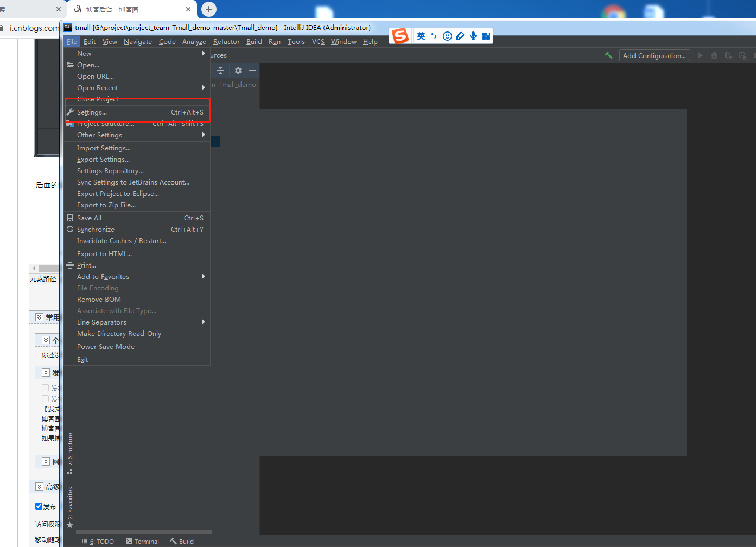This screenshot has height=547, width=756.
Task: Toggle Sogou punctuation mode icon
Action: pyautogui.click(x=434, y=36)
